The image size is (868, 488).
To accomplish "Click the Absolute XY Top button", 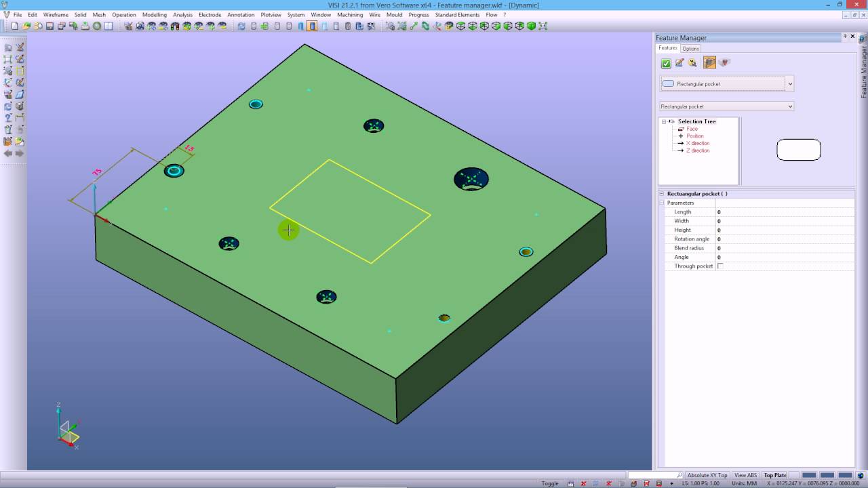I will tap(707, 475).
